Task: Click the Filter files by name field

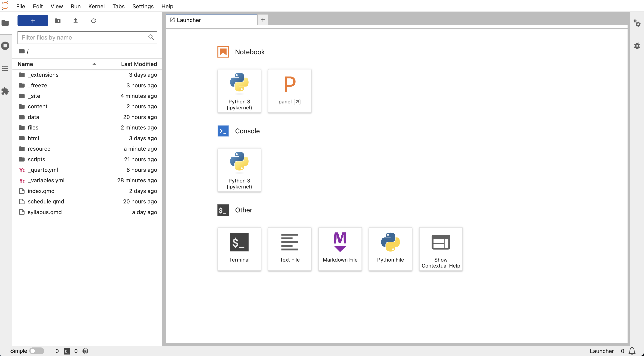Action: click(84, 38)
